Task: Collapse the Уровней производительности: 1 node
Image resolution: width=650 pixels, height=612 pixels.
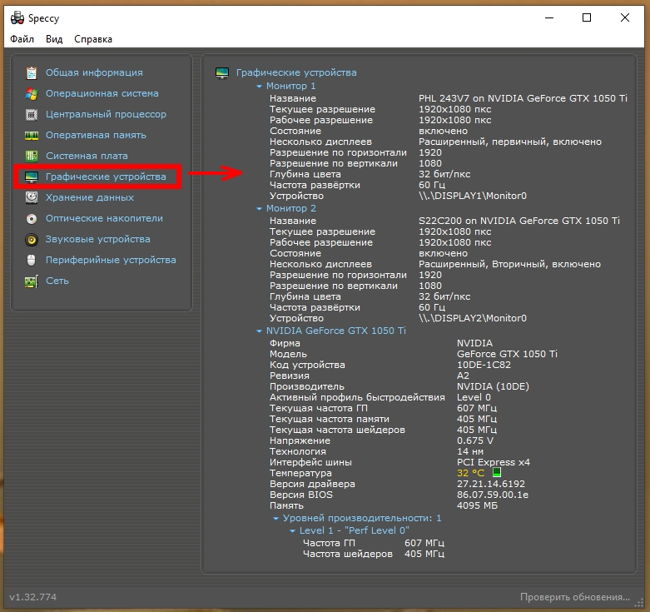Action: pos(276,518)
